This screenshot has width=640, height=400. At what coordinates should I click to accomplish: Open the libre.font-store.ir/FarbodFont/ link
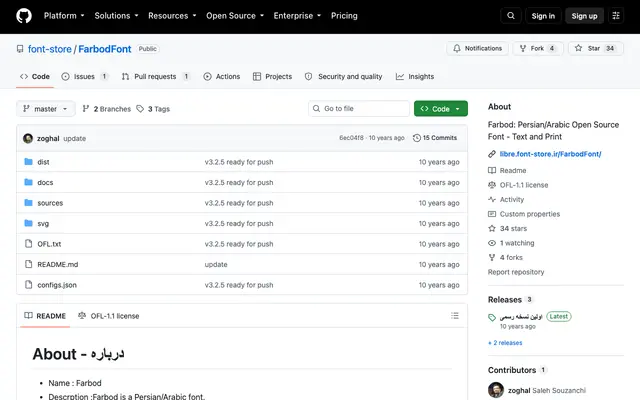(x=550, y=154)
